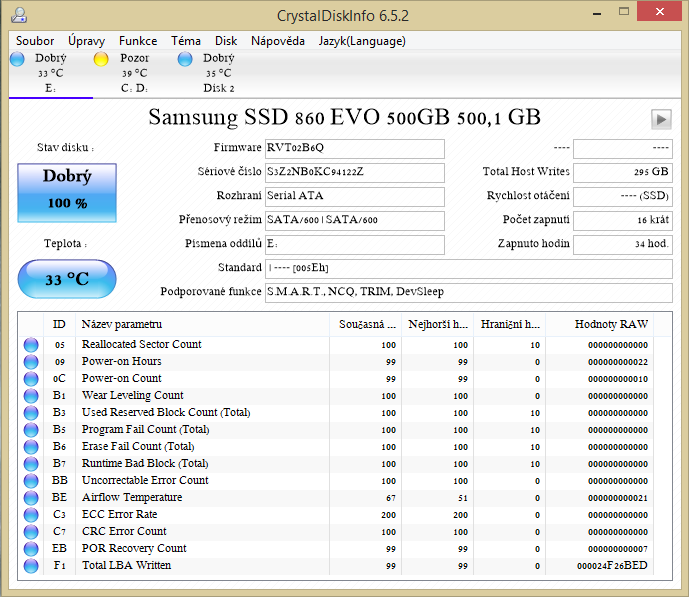Open the Soubor menu
Viewport: 689px width, 597px height.
pyautogui.click(x=35, y=41)
